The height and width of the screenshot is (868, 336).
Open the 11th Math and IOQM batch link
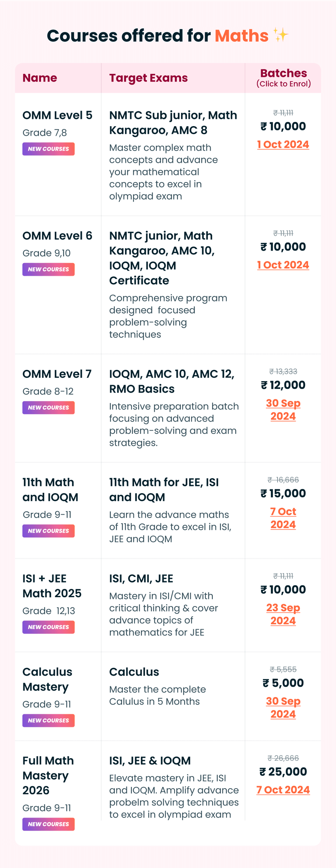tap(283, 518)
